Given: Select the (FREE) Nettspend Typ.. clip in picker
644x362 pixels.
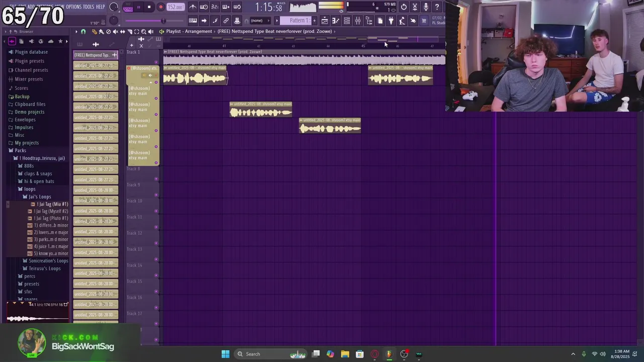Looking at the screenshot, I should [x=96, y=55].
